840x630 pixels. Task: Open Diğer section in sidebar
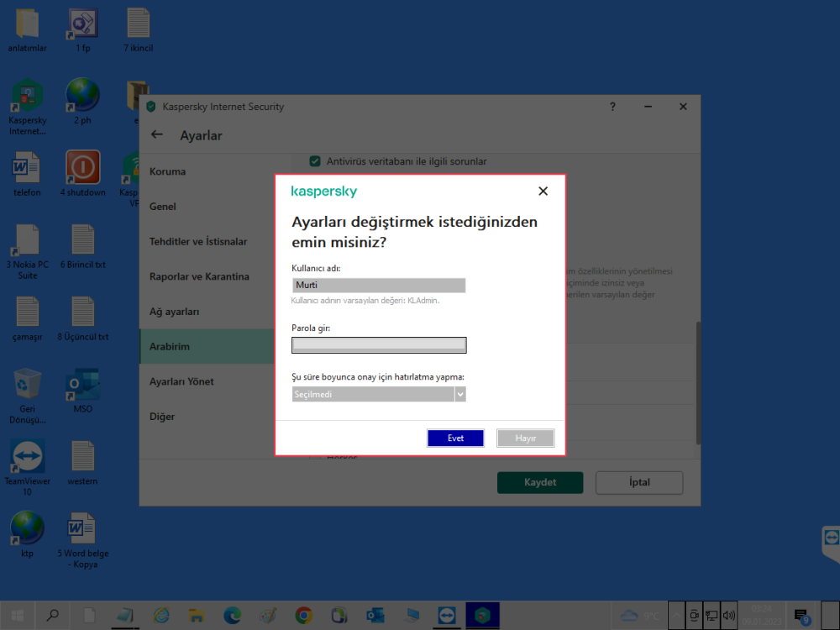pos(162,417)
